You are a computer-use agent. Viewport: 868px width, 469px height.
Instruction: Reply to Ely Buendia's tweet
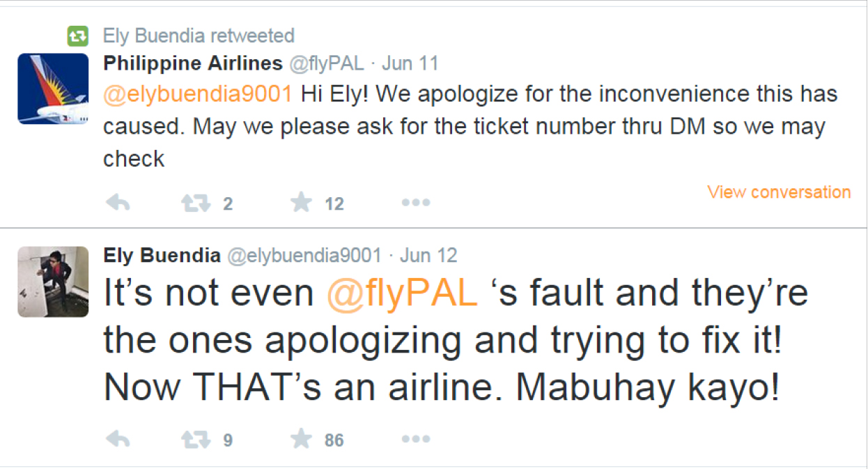pyautogui.click(x=118, y=439)
